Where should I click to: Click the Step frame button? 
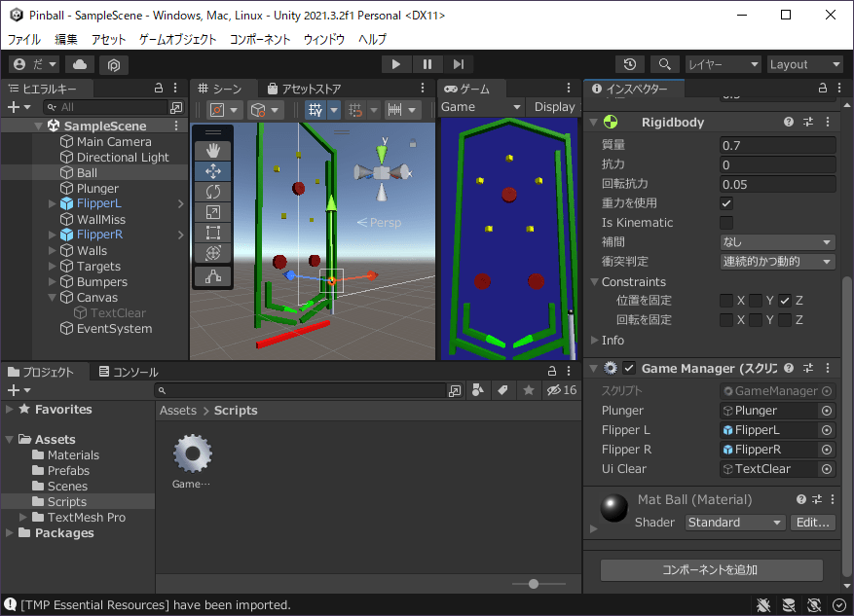click(459, 64)
